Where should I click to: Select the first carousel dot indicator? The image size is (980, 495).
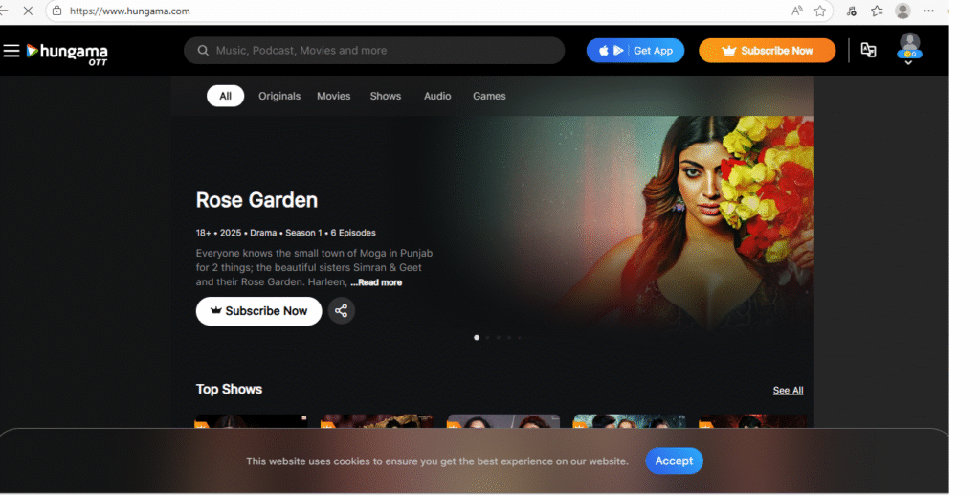click(x=477, y=337)
